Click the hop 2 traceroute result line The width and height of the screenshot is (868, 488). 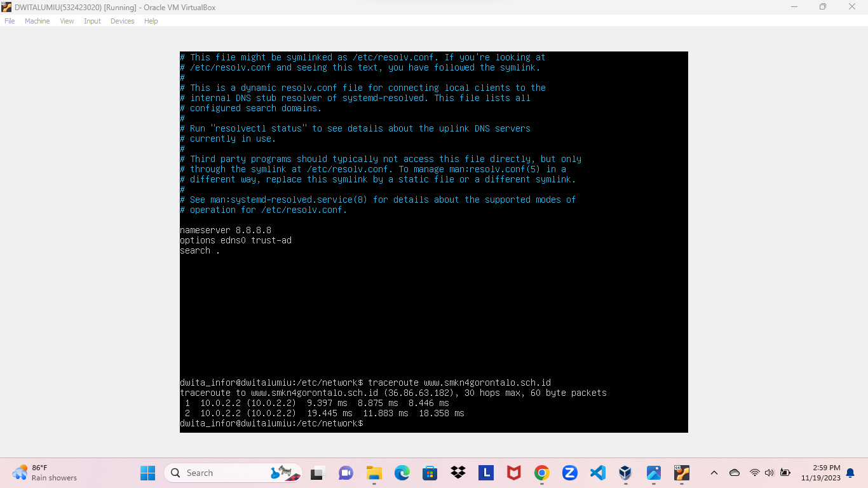324,413
